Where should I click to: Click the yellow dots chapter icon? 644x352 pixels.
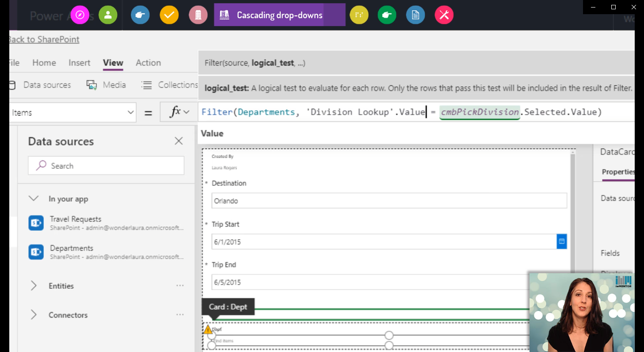pos(359,15)
